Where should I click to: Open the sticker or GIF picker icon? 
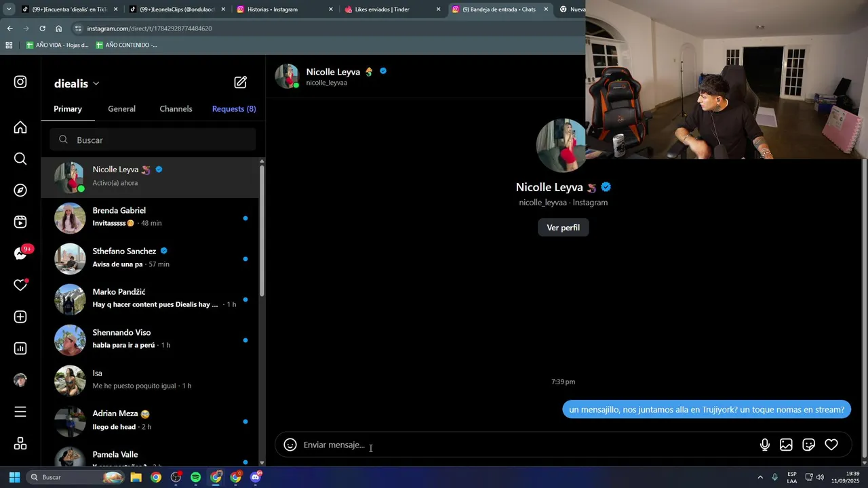[808, 445]
